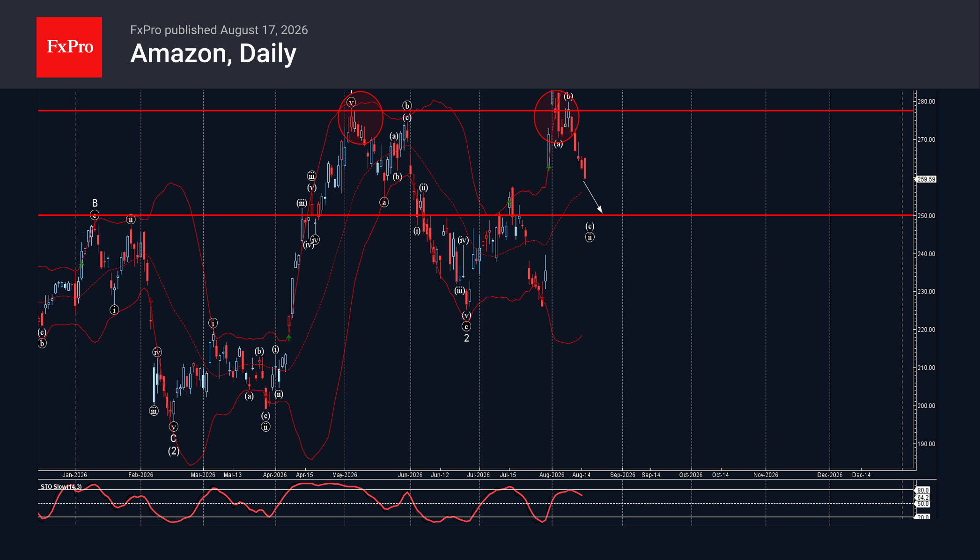Viewport: 980px width, 560px height.
Task: Click the wave label 'B' near January high
Action: click(x=95, y=203)
